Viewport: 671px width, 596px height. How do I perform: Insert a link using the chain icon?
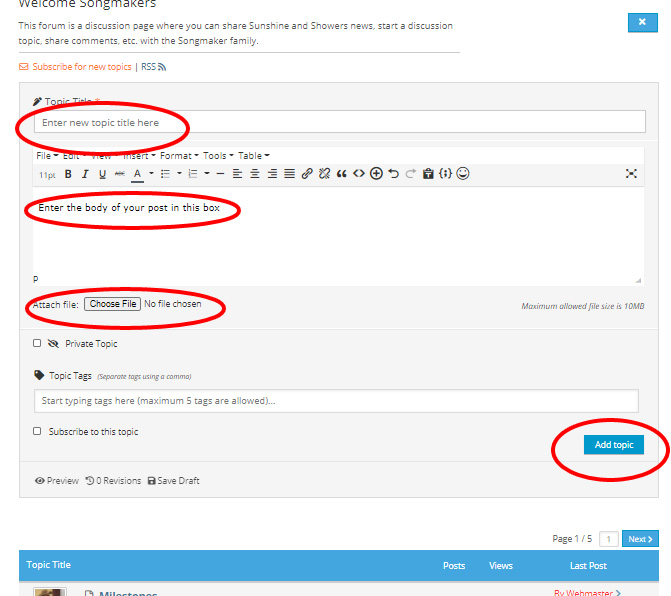pyautogui.click(x=307, y=174)
